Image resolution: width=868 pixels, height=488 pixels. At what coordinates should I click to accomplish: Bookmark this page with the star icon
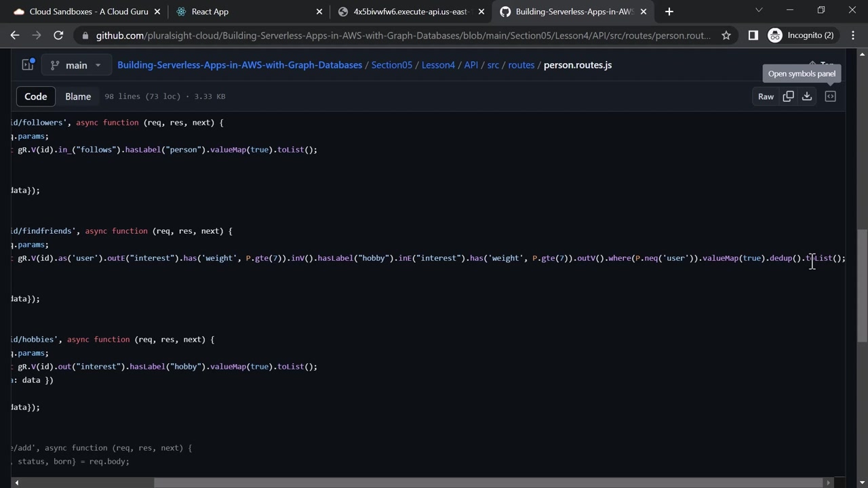pos(726,35)
